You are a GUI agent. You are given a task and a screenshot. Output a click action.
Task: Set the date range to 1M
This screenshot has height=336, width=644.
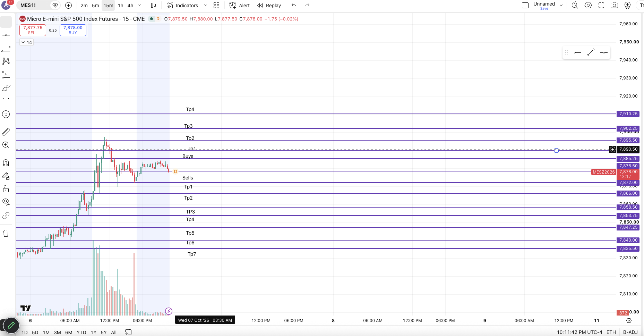(x=46, y=333)
